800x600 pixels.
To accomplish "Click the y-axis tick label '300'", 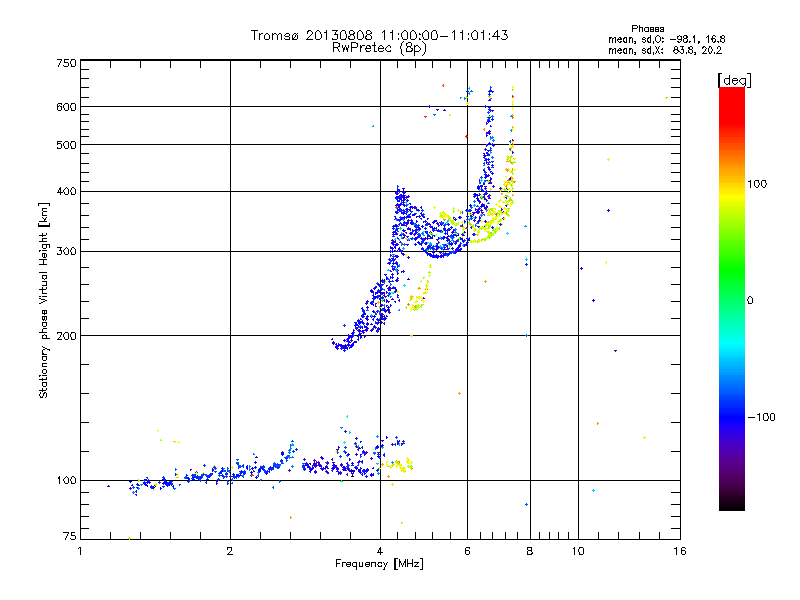I will [x=67, y=252].
